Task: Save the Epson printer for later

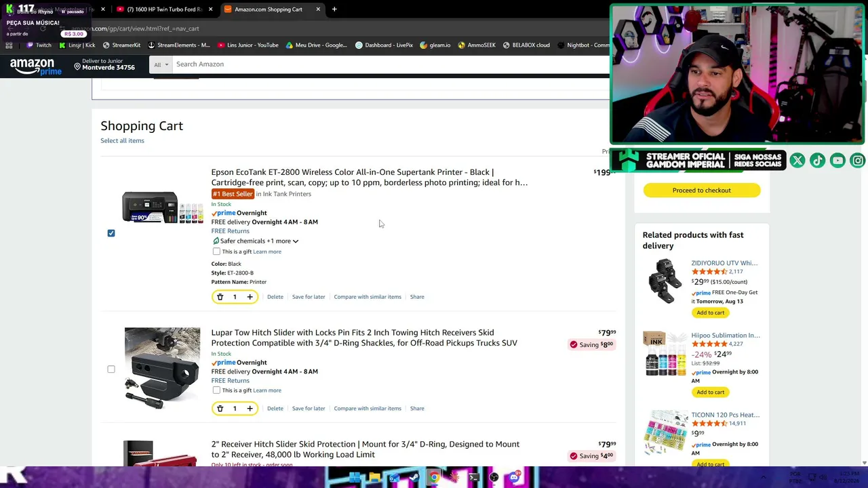Action: [309, 297]
